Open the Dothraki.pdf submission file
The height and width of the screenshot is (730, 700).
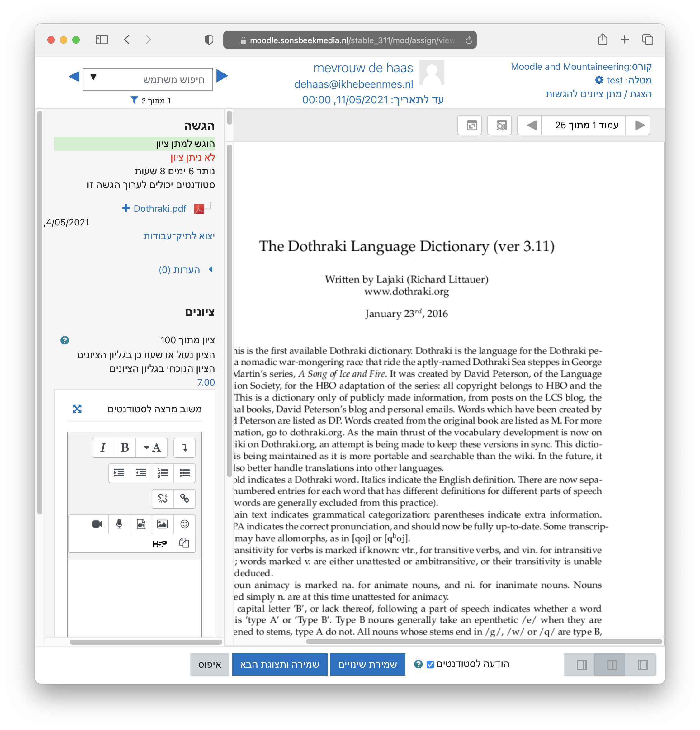[x=160, y=208]
